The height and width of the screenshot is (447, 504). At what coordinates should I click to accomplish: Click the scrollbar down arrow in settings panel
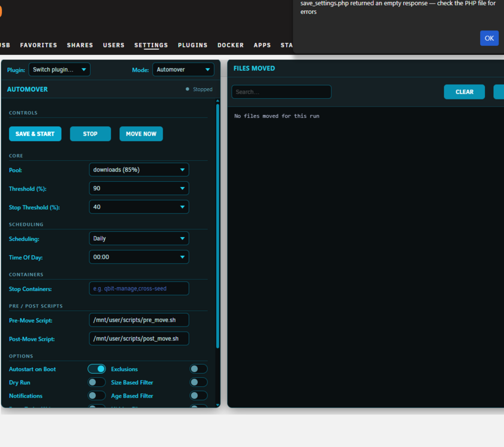pyautogui.click(x=217, y=405)
